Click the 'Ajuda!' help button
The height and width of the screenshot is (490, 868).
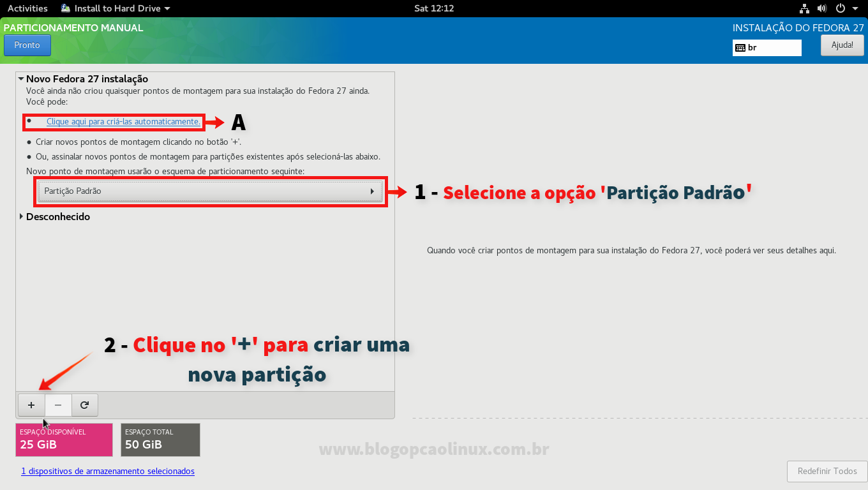(842, 45)
